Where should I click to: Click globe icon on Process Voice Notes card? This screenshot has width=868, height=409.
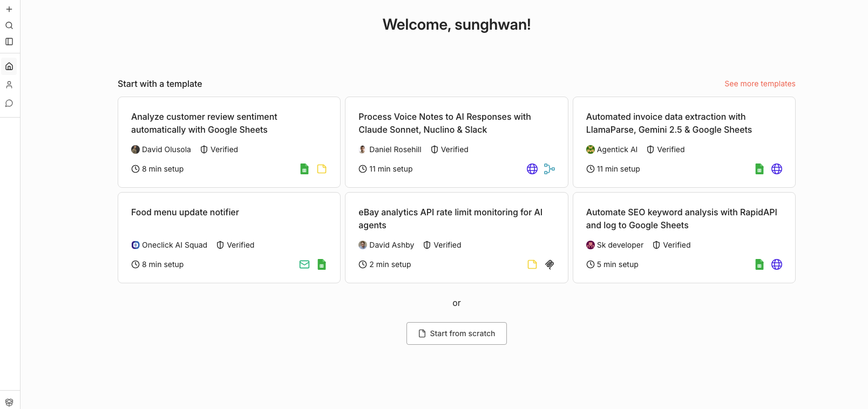click(532, 169)
